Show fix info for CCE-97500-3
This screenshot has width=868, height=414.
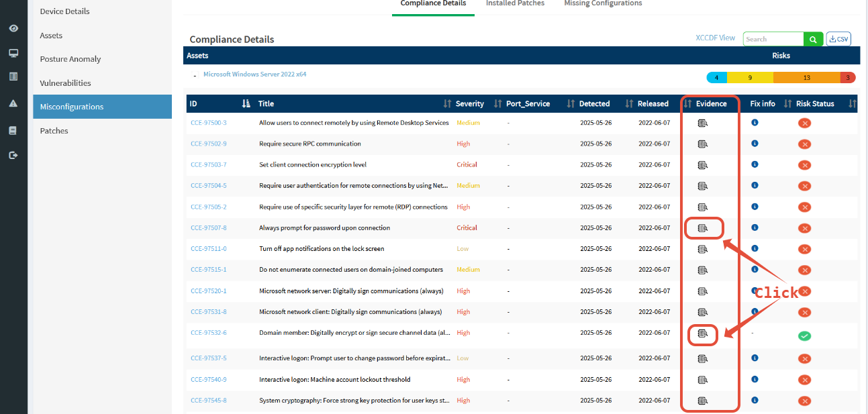click(755, 122)
